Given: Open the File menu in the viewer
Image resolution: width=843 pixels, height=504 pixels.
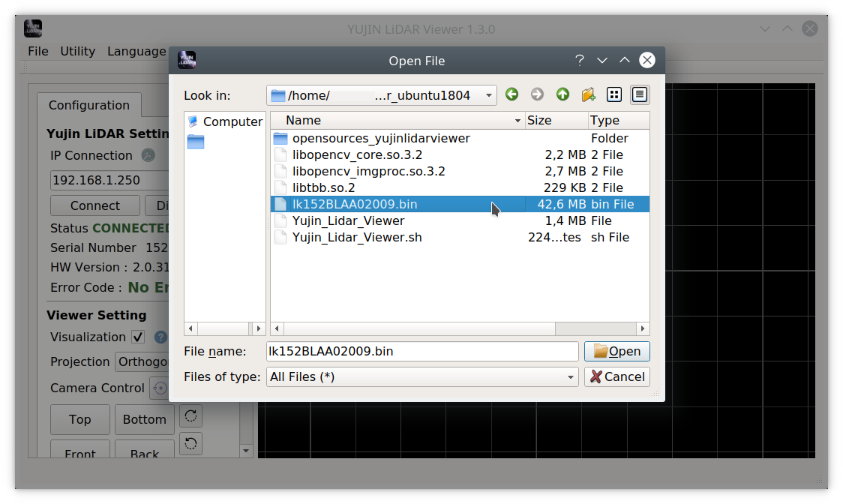Looking at the screenshot, I should point(38,51).
